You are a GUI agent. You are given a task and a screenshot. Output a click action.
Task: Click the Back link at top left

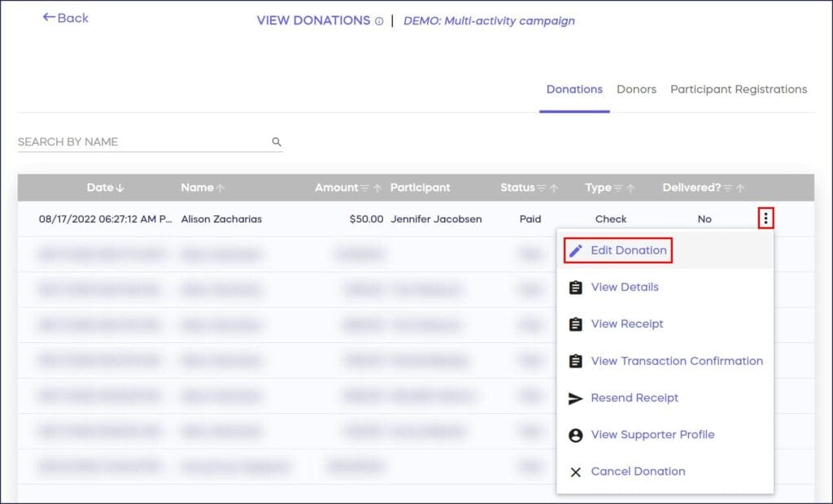(x=65, y=18)
